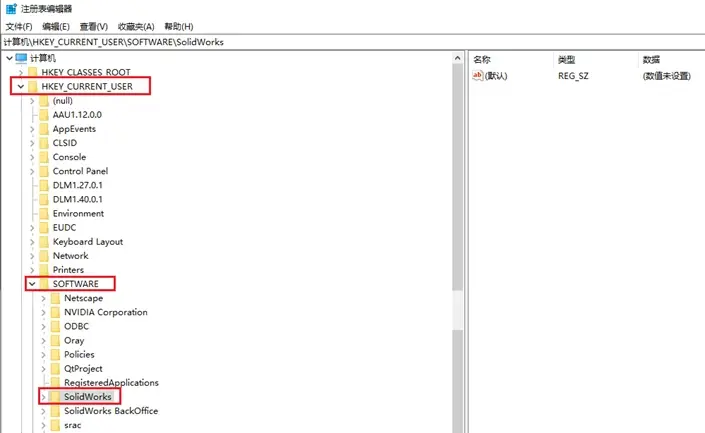Viewport: 705px width, 433px height.
Task: Select the Policies key label
Action: [79, 355]
